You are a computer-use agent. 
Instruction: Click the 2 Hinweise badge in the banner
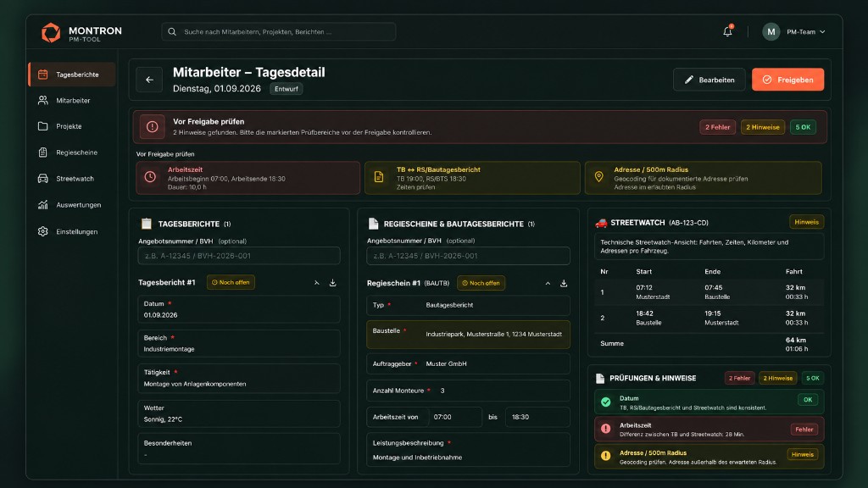point(762,127)
